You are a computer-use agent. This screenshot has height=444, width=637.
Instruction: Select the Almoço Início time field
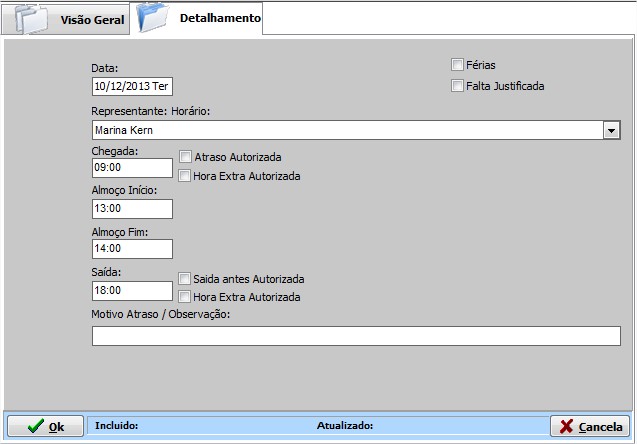point(132,209)
